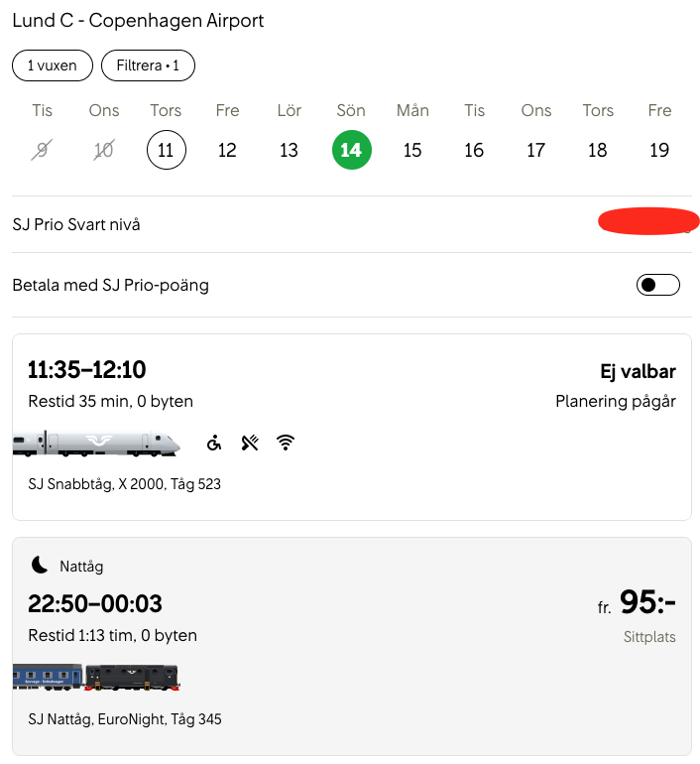
Task: Select Thursday 11 in date strip
Action: [x=166, y=151]
